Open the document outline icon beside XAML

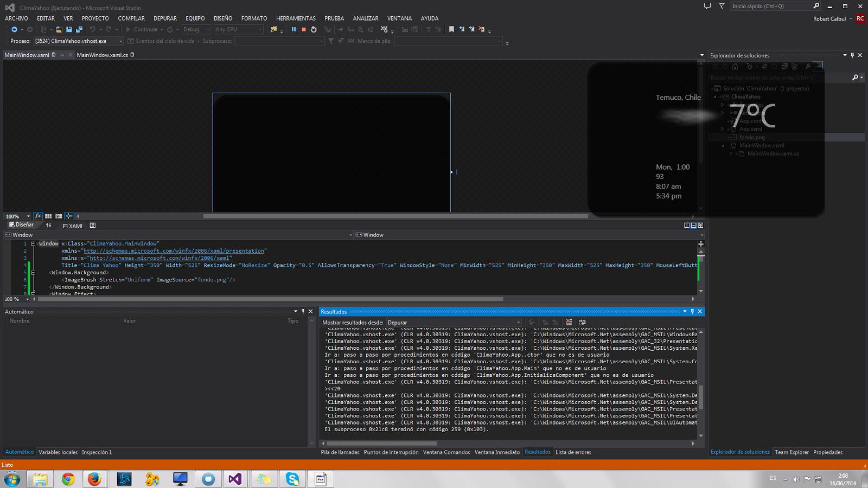click(93, 226)
